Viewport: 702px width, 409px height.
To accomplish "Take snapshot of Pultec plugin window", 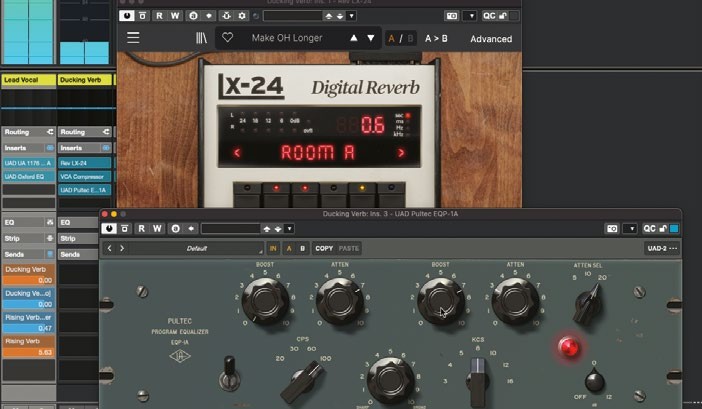I will click(x=612, y=229).
